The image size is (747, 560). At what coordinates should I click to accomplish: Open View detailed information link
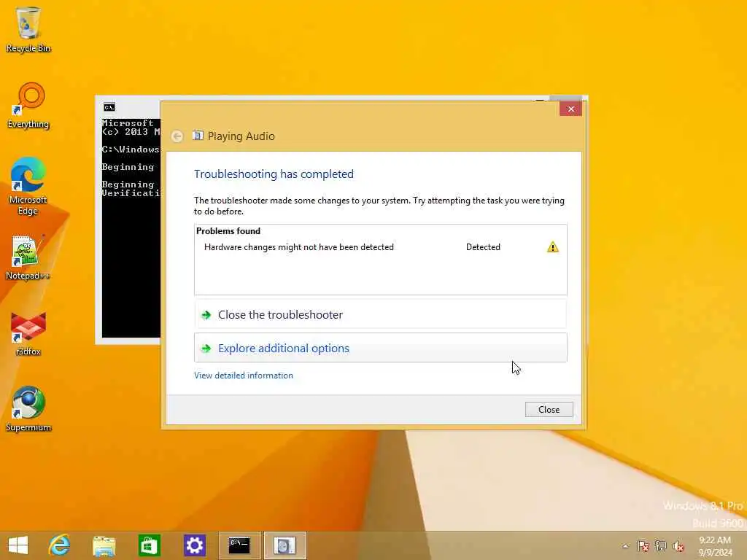(x=244, y=376)
